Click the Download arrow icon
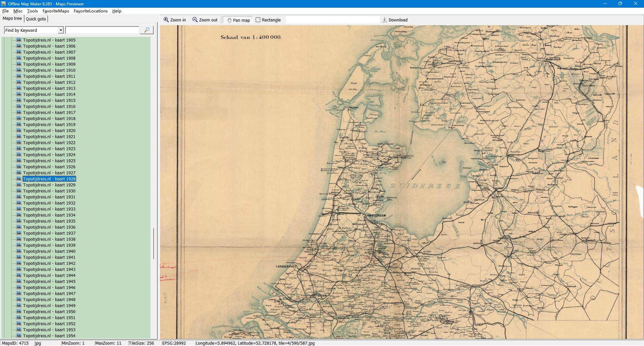Screen dimensions: 644x346 click(x=384, y=20)
